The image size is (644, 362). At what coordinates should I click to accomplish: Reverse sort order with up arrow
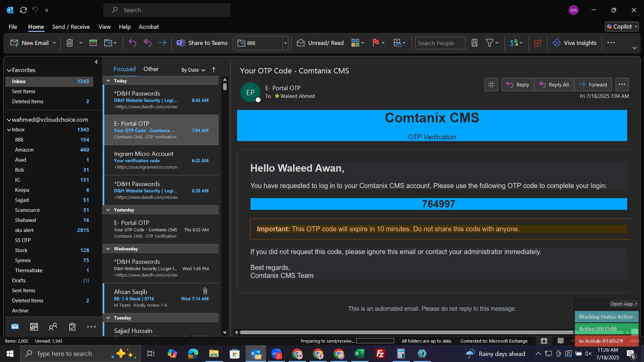coord(214,70)
